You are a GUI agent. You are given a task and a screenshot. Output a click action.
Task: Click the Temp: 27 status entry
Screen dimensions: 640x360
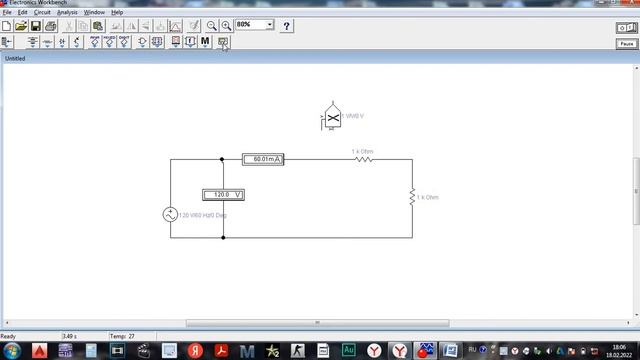pos(122,336)
